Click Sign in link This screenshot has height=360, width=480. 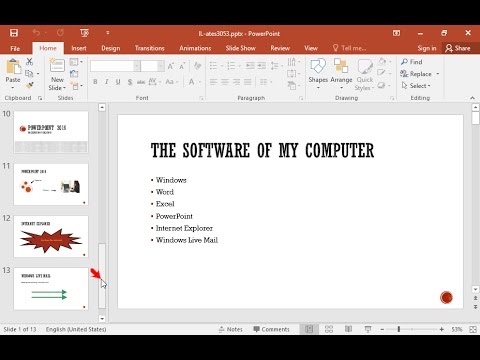pyautogui.click(x=427, y=48)
